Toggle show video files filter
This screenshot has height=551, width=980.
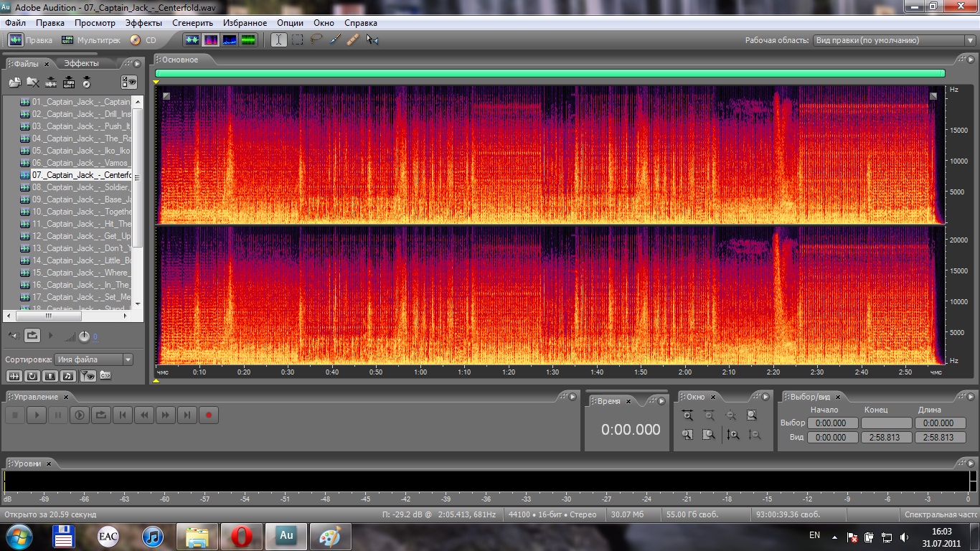pos(50,375)
